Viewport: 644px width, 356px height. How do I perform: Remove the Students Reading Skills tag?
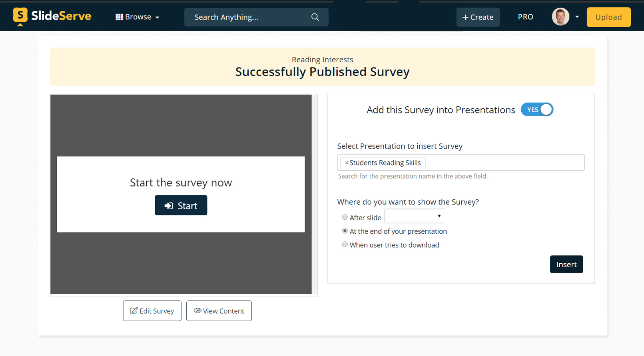pyautogui.click(x=347, y=163)
